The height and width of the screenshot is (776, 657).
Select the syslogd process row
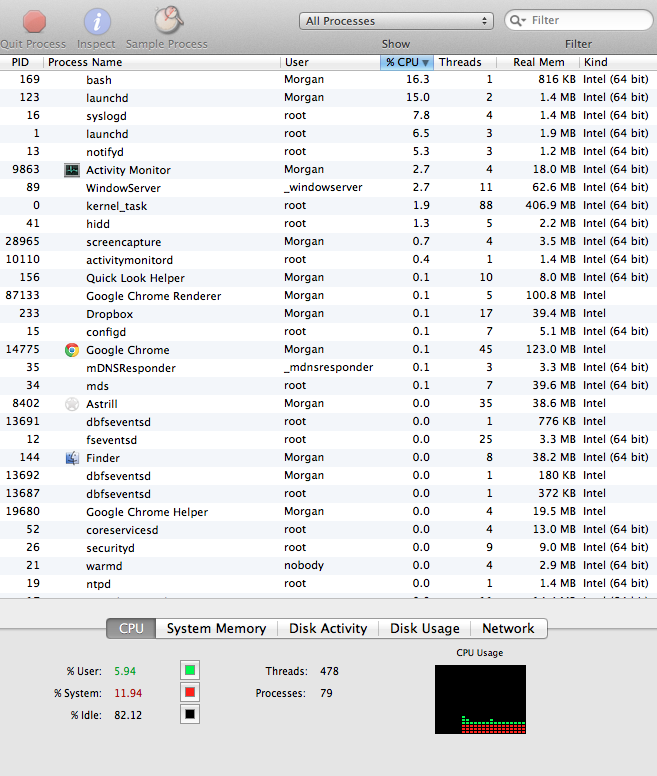click(328, 116)
